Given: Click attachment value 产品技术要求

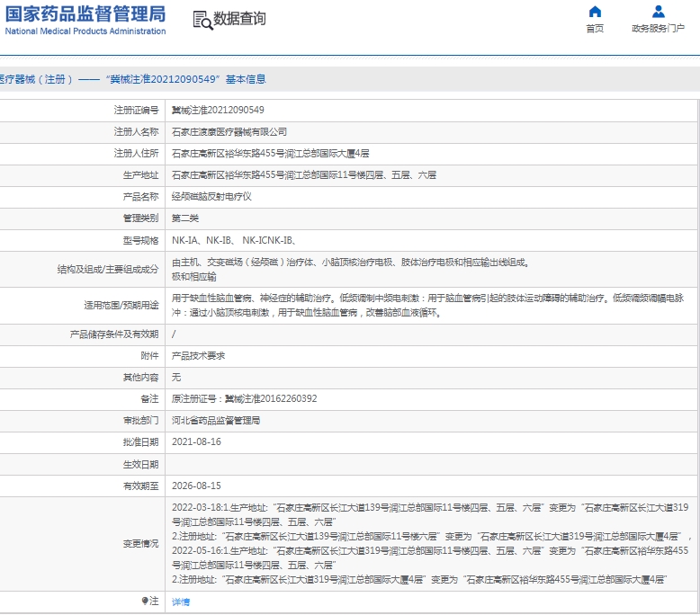Looking at the screenshot, I should coord(198,356).
